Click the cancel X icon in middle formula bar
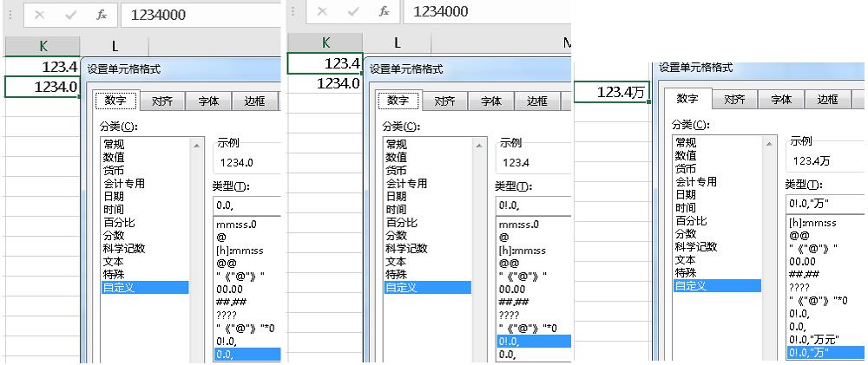The image size is (868, 365). 322,11
